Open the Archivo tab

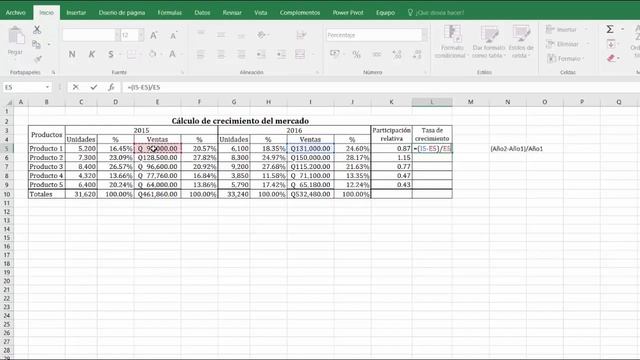16,13
